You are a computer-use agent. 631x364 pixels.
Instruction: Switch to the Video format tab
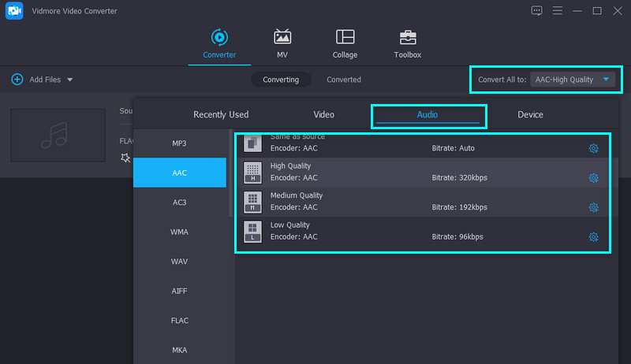click(323, 114)
